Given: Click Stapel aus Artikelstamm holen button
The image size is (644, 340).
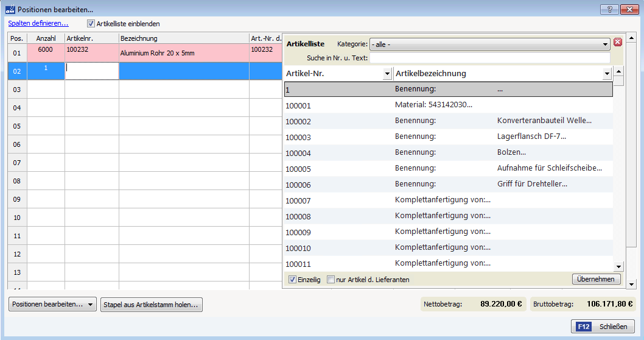Looking at the screenshot, I should (x=152, y=305).
